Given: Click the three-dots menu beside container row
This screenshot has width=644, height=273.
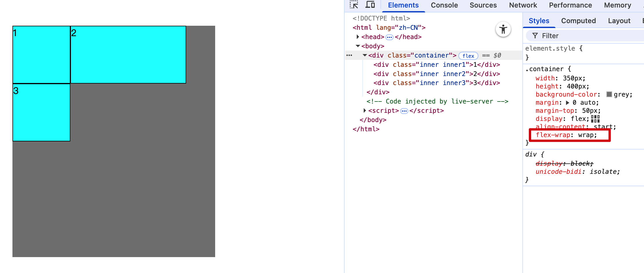Looking at the screenshot, I should point(349,55).
